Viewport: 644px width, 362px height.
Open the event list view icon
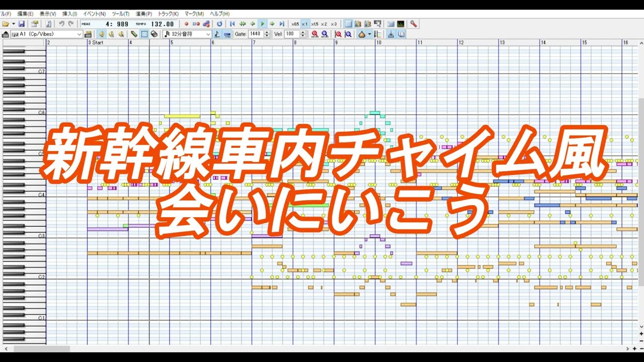point(391,24)
